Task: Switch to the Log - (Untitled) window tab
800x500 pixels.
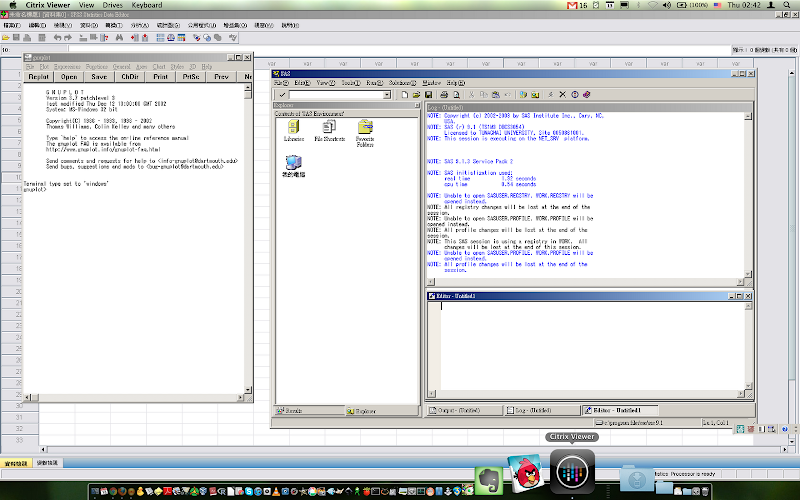Action: [540, 410]
